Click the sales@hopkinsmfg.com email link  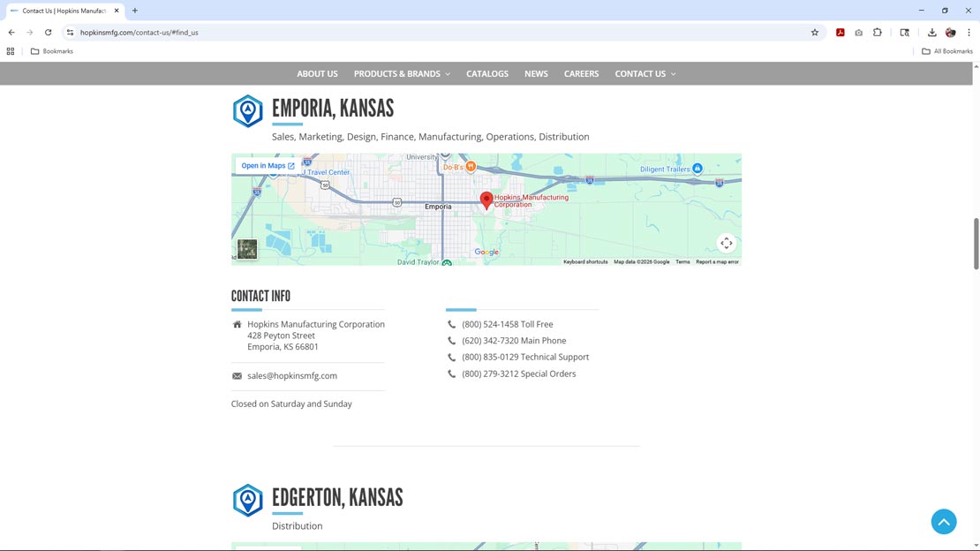tap(292, 376)
